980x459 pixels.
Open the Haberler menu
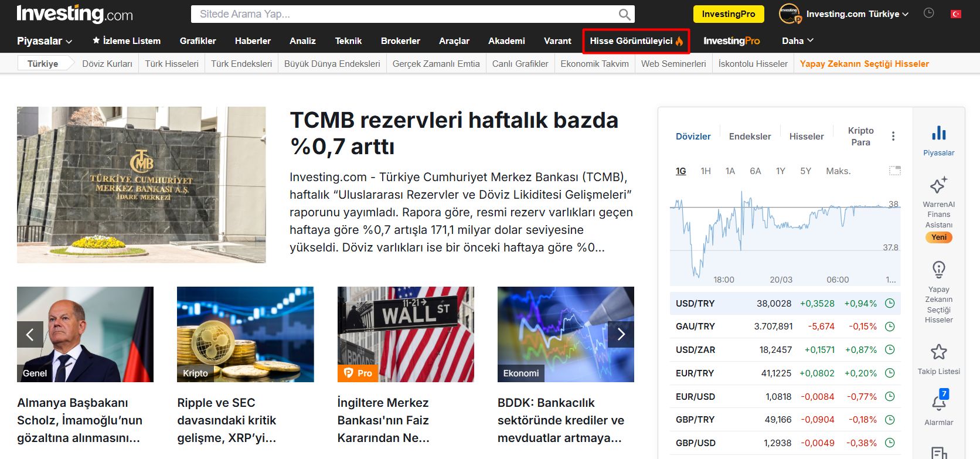pos(253,40)
